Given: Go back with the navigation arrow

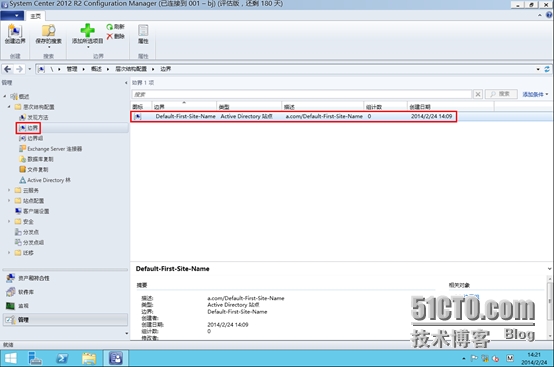Looking at the screenshot, I should (x=7, y=69).
